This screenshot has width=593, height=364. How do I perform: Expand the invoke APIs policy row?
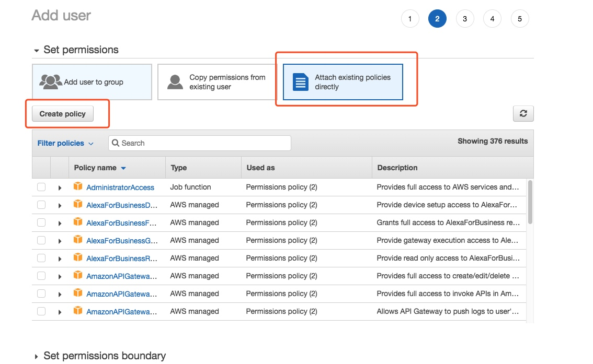click(60, 294)
